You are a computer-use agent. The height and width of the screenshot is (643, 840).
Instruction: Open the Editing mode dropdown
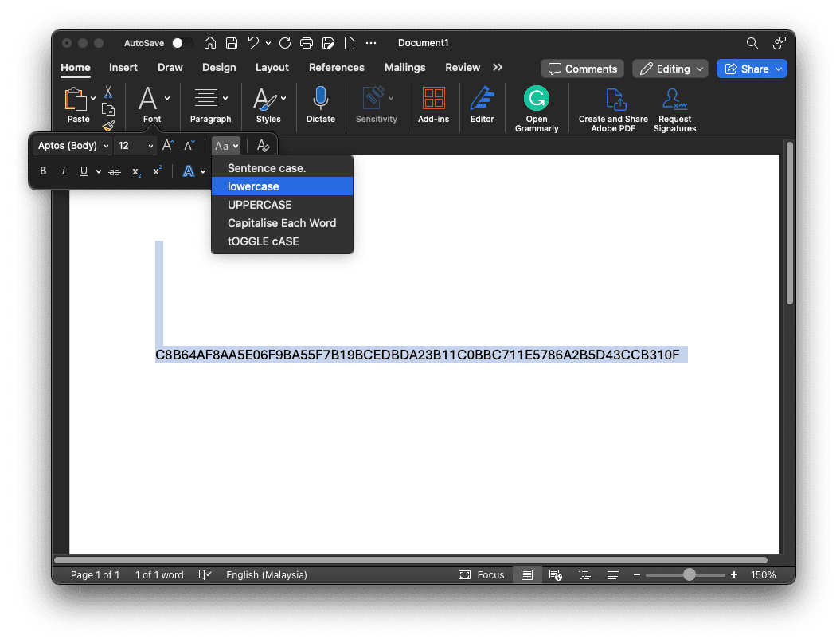[670, 69]
